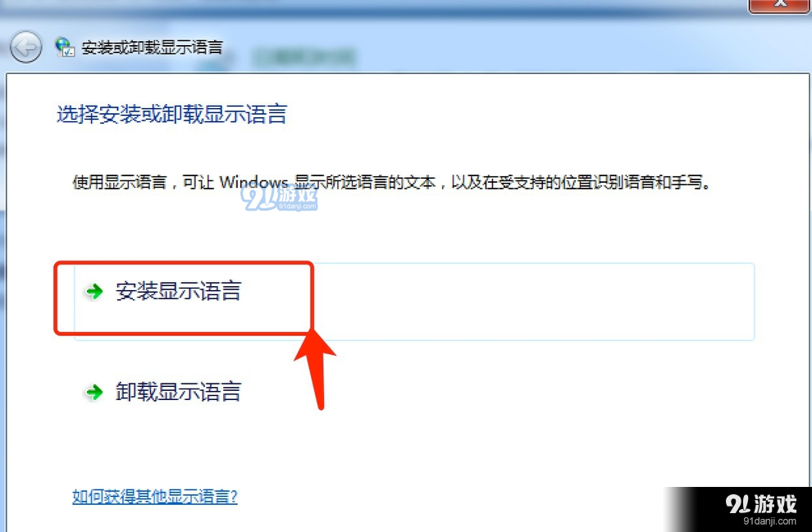Image resolution: width=812 pixels, height=532 pixels.
Task: Click the heading 选择安装或卸载显示语言
Action: pyautogui.click(x=171, y=114)
